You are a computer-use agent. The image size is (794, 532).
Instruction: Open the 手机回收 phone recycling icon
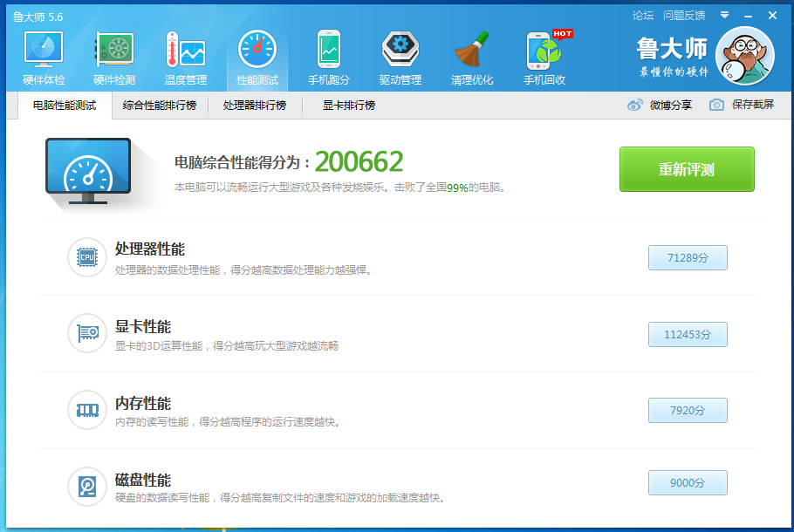pos(544,51)
